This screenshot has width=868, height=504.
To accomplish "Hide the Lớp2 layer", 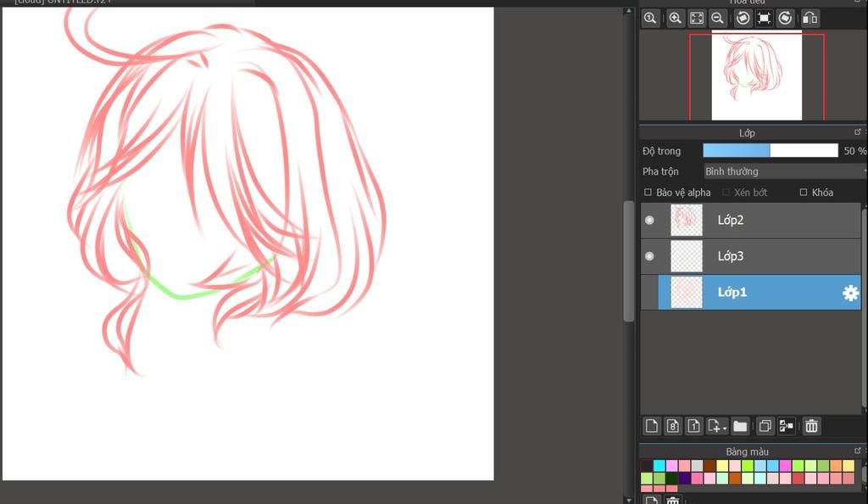I will pos(649,221).
